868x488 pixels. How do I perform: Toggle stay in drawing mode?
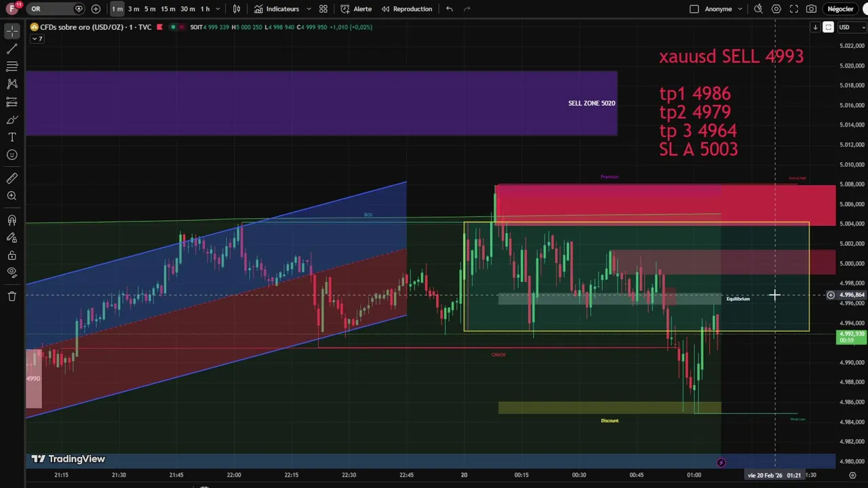pyautogui.click(x=12, y=238)
